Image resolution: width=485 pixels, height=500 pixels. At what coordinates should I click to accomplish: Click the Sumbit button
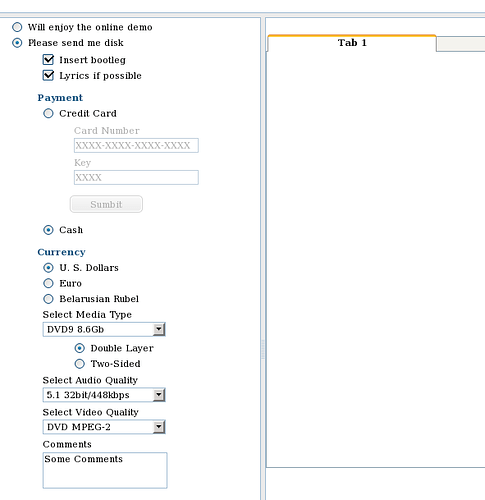(106, 204)
